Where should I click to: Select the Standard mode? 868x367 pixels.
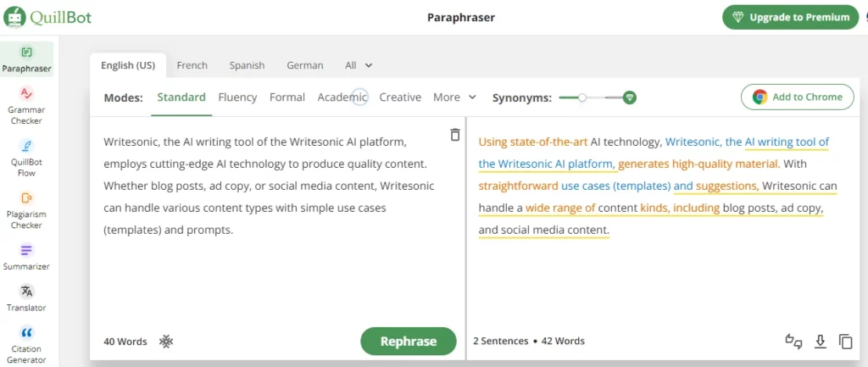181,97
